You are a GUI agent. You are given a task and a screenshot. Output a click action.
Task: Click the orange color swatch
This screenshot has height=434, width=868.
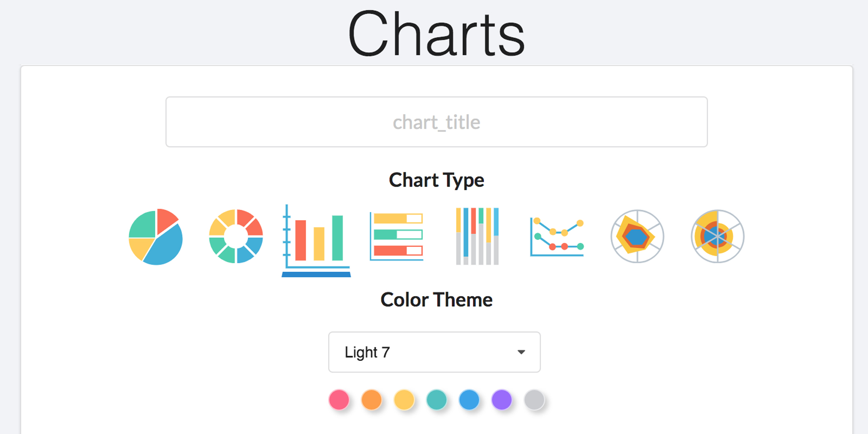(372, 400)
